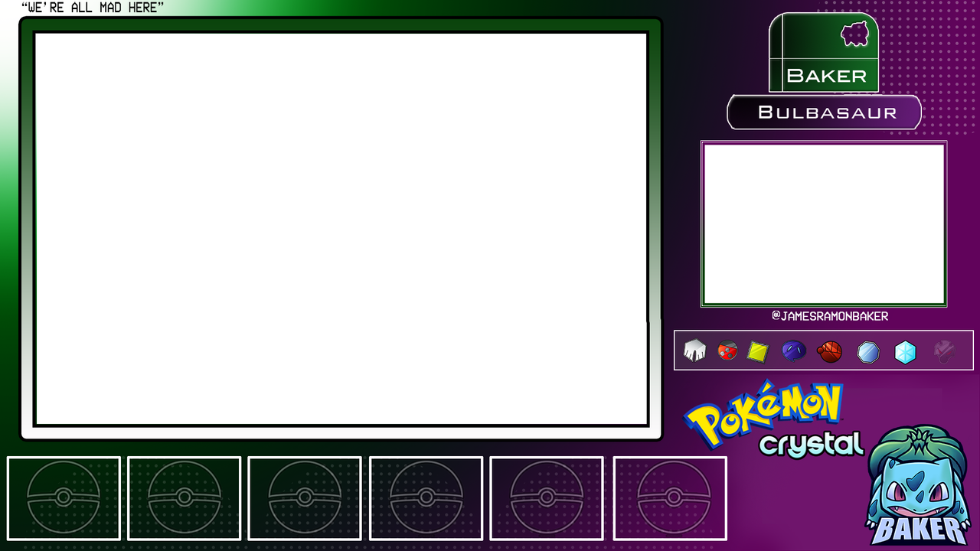This screenshot has width=980, height=551.
Task: Click the white webcam frame area
Action: pos(824,223)
